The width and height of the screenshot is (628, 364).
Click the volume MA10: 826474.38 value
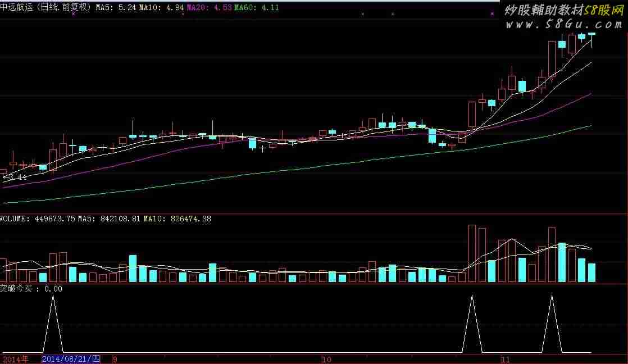pos(178,219)
